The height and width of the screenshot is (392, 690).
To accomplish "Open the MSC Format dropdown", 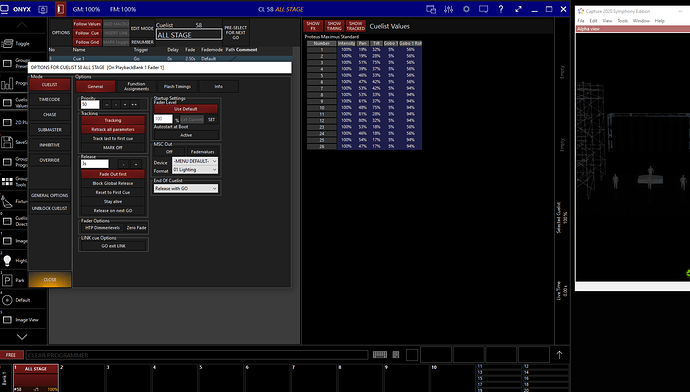I will tap(195, 170).
